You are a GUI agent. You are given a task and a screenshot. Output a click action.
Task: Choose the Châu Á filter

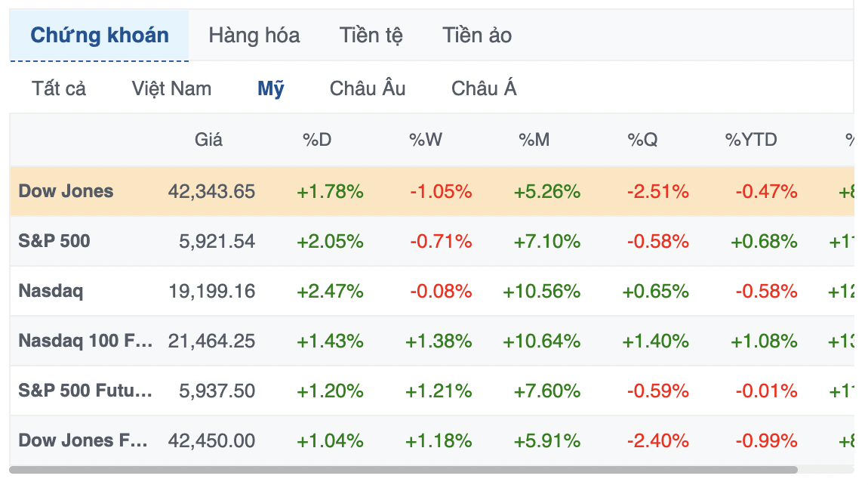(x=484, y=88)
